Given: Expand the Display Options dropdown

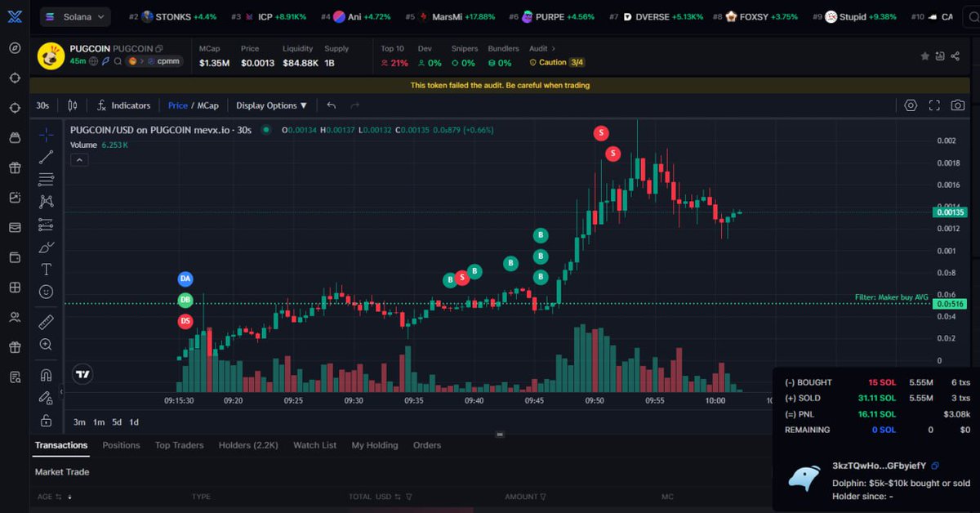Looking at the screenshot, I should point(272,105).
